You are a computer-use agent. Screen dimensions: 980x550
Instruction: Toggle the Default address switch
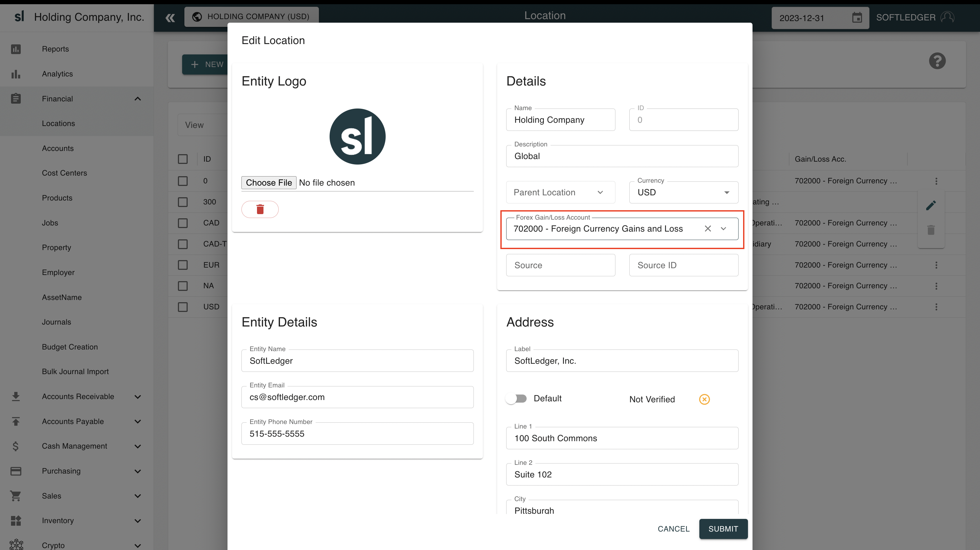click(x=516, y=398)
